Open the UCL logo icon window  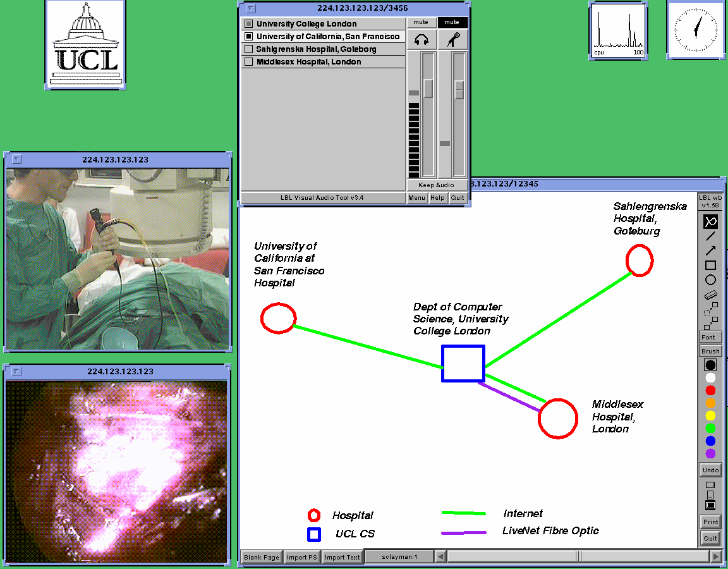click(85, 44)
